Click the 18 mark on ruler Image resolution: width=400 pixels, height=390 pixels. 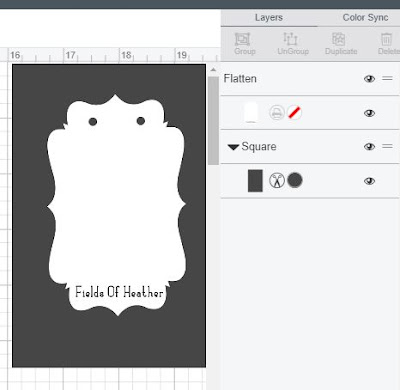tap(126, 55)
